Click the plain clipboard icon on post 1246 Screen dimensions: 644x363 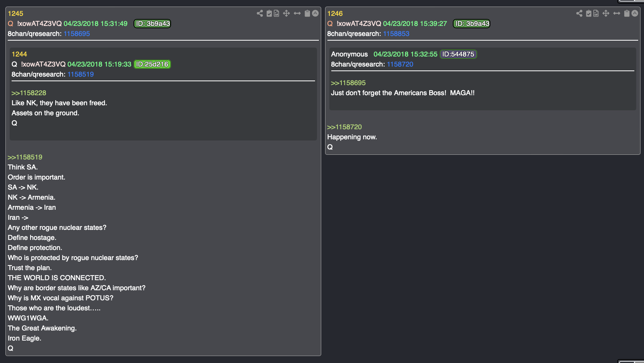627,14
